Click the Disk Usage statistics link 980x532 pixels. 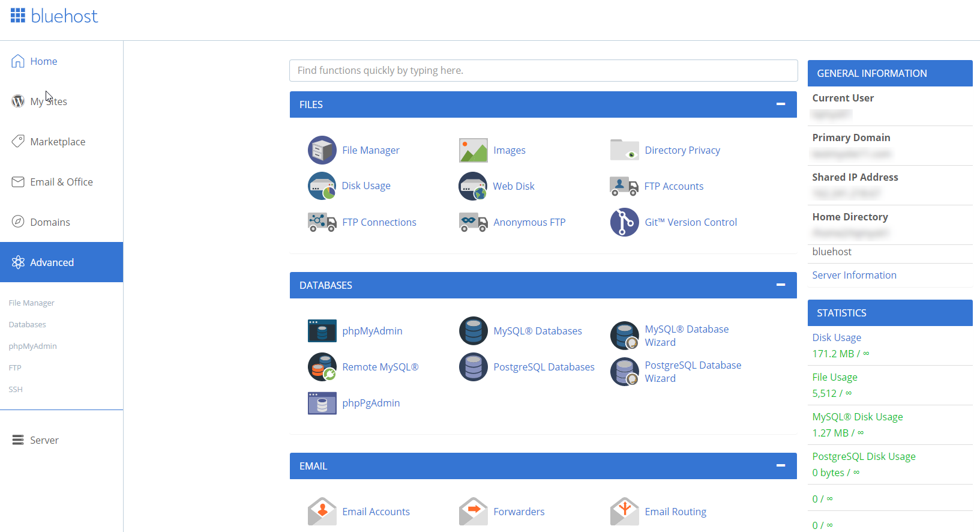(837, 337)
